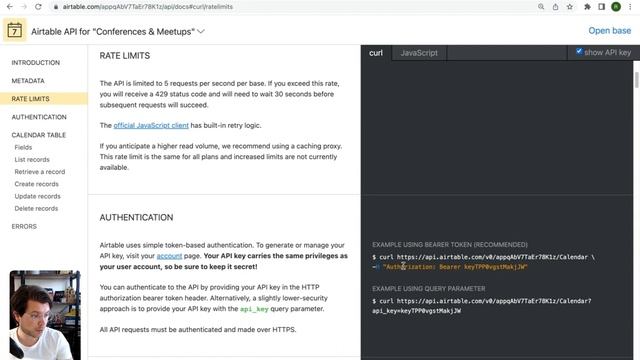Open Create records in sidebar

[36, 184]
